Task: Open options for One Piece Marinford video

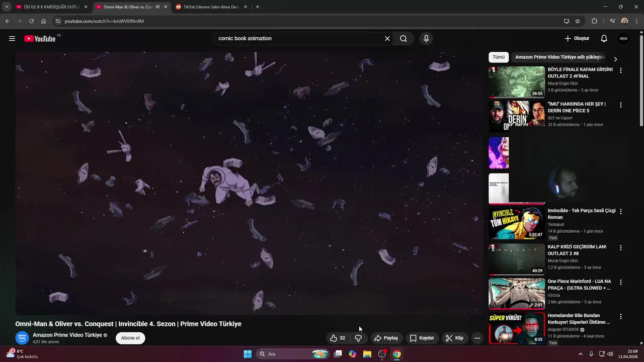Action: click(620, 282)
